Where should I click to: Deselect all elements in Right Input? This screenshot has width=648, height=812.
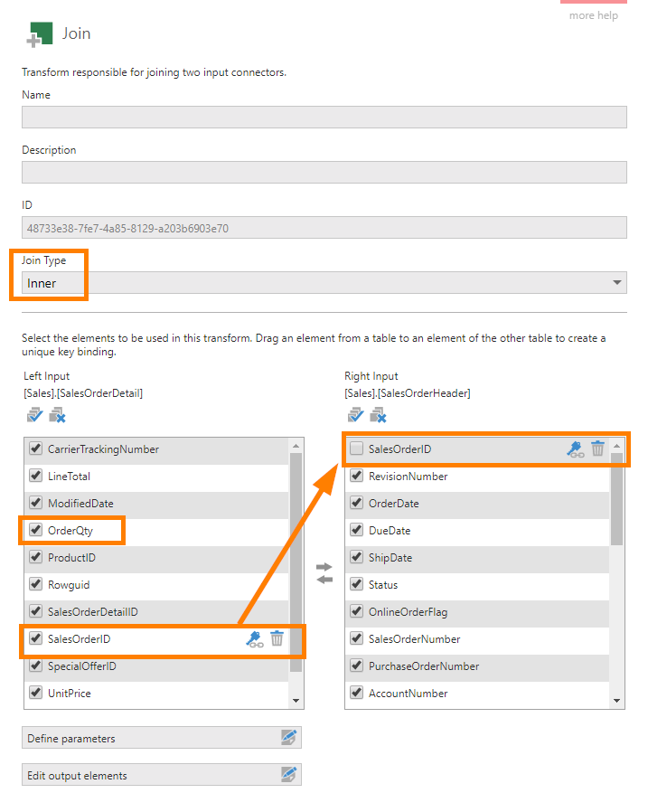[x=379, y=415]
